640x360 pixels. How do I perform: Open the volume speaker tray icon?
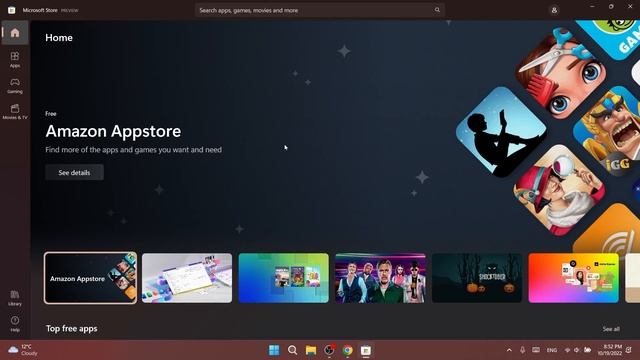[x=577, y=350]
